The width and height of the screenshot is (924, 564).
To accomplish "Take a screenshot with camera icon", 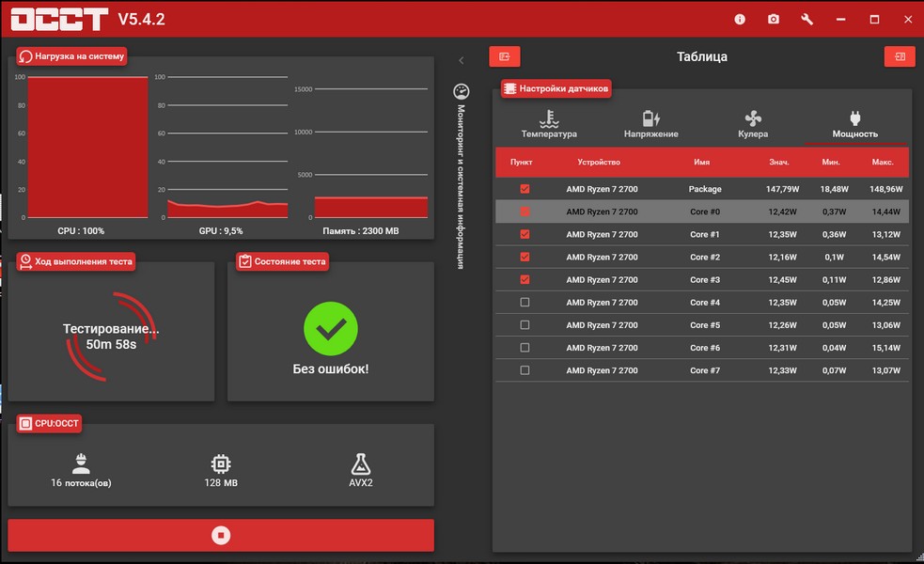I will click(774, 20).
